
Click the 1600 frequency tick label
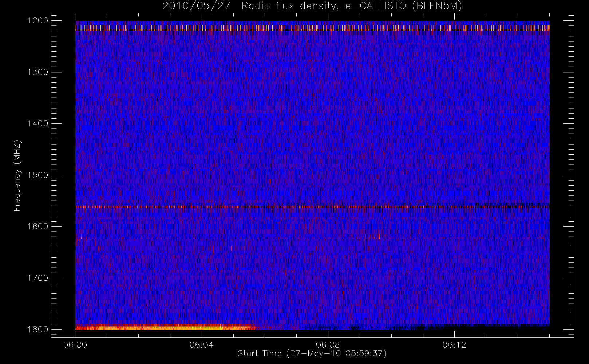[38, 226]
